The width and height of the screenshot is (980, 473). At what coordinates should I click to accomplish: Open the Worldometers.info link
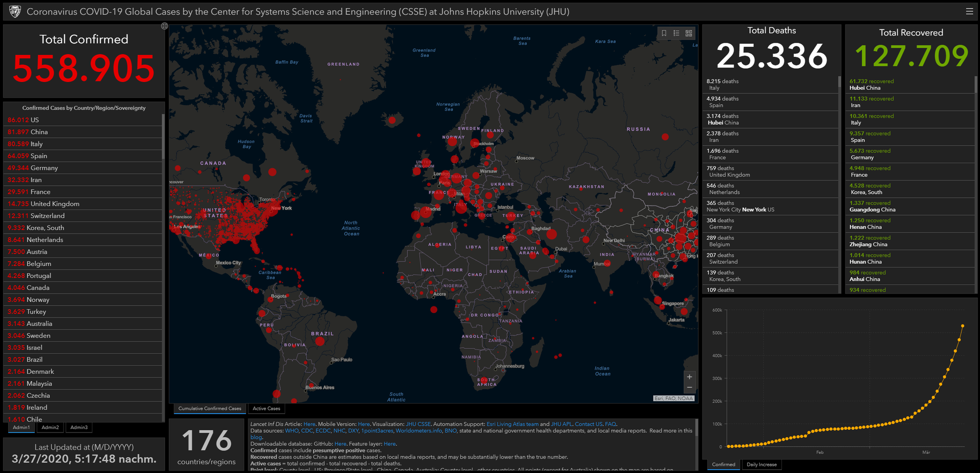pyautogui.click(x=419, y=431)
